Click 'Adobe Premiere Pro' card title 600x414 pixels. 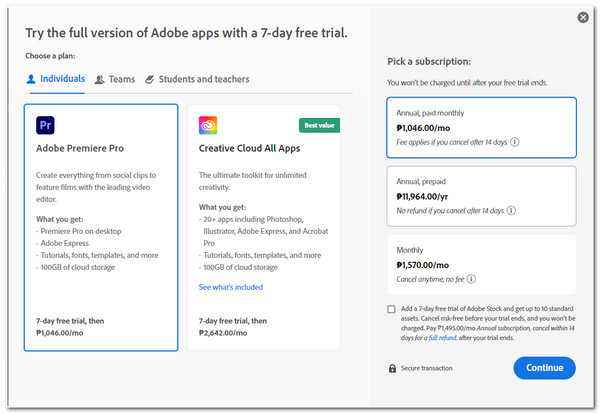tap(80, 148)
